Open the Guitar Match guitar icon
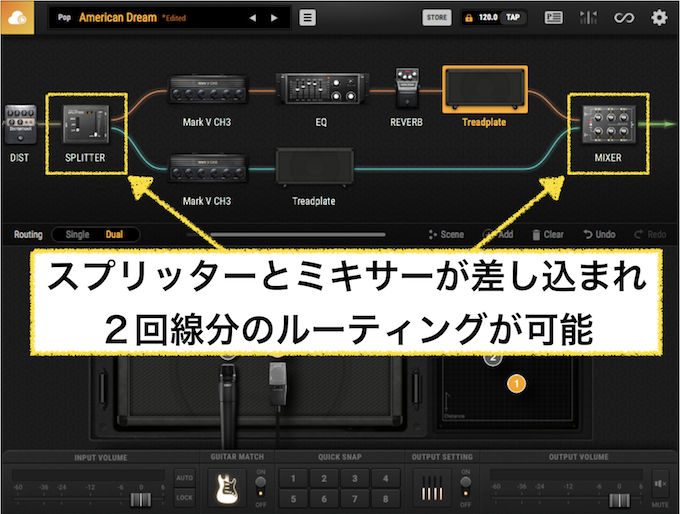The height and width of the screenshot is (514, 680). tap(228, 488)
